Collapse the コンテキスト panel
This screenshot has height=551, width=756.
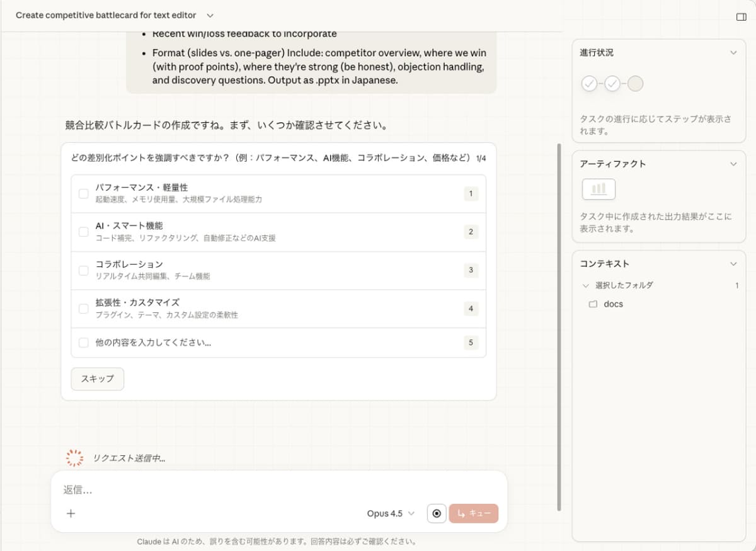click(x=733, y=264)
